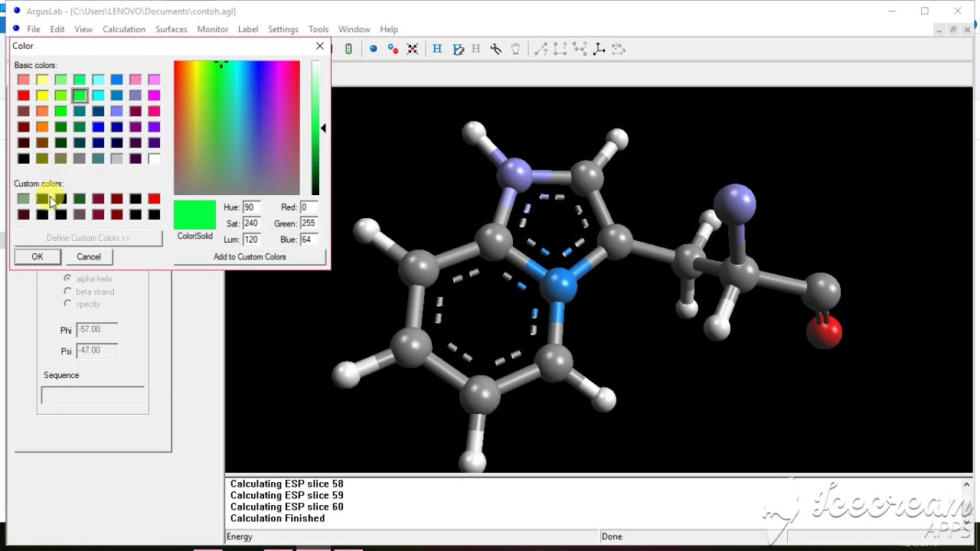This screenshot has height=551, width=980.
Task: Click the luminance slider arrow marker
Action: click(323, 129)
